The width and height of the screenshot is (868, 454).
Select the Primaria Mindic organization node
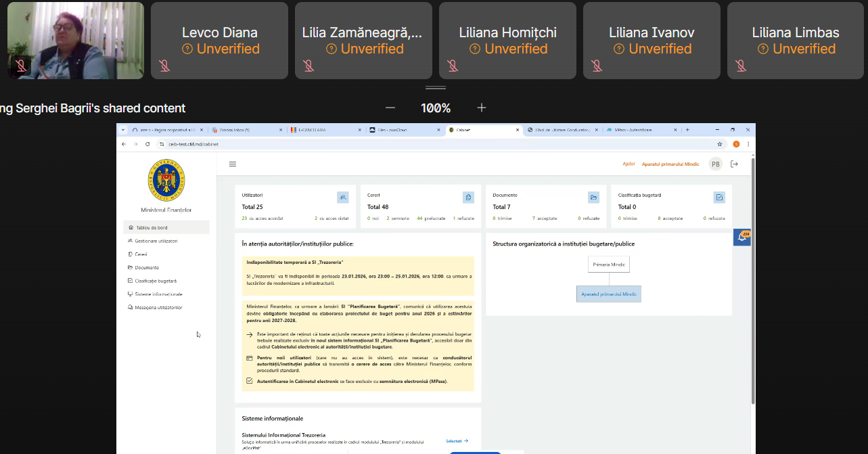[608, 264]
